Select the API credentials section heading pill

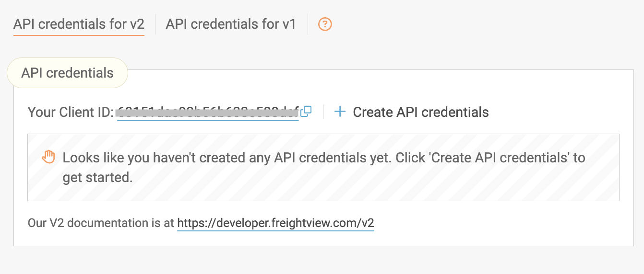coord(67,73)
